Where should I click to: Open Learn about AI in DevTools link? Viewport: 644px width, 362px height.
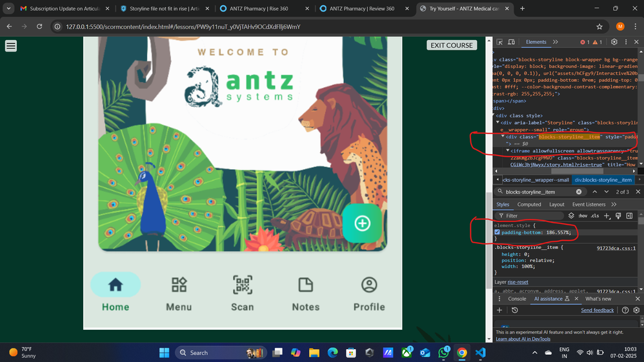523,339
